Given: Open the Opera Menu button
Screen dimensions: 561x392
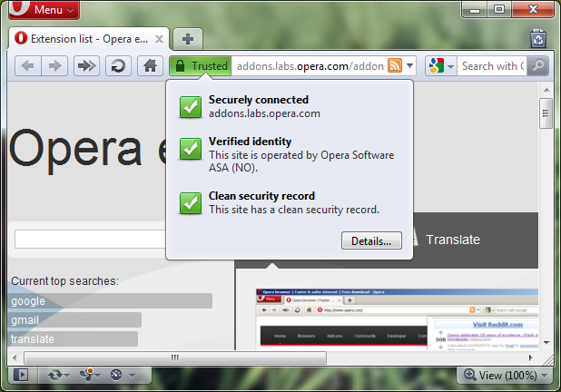Looking at the screenshot, I should tap(44, 9).
